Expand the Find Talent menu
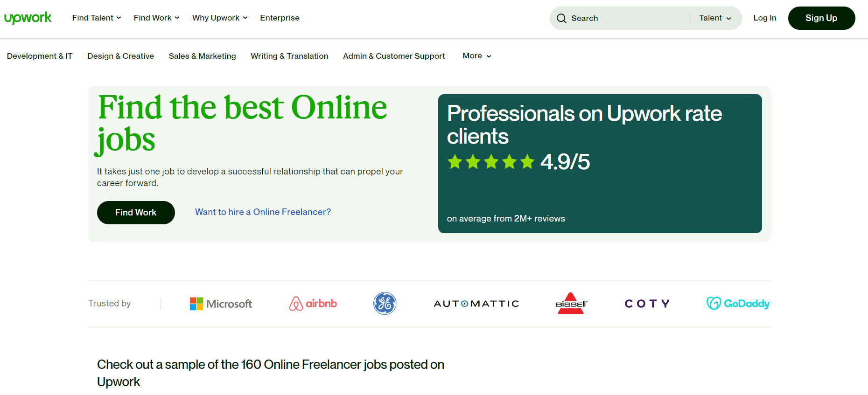Image resolution: width=868 pixels, height=395 pixels. click(97, 18)
